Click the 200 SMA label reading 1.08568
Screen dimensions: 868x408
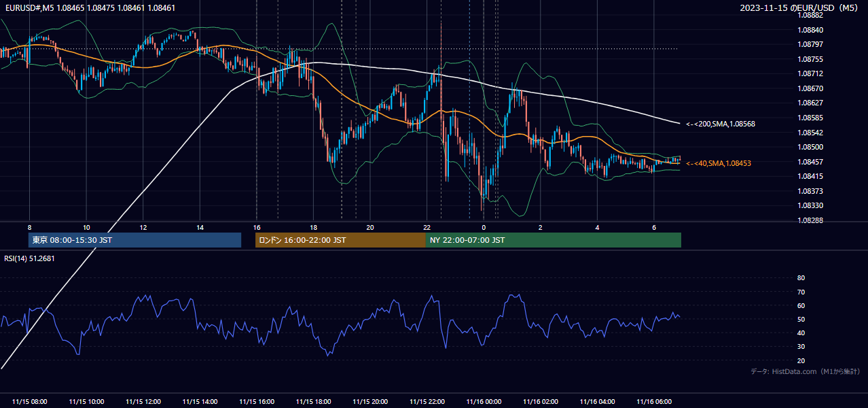(721, 124)
